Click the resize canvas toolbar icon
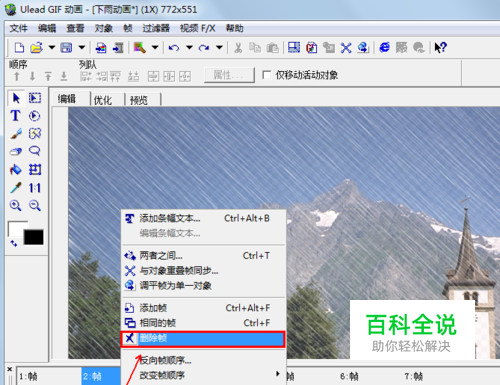Screen dimensions: 500x385 click(x=294, y=48)
